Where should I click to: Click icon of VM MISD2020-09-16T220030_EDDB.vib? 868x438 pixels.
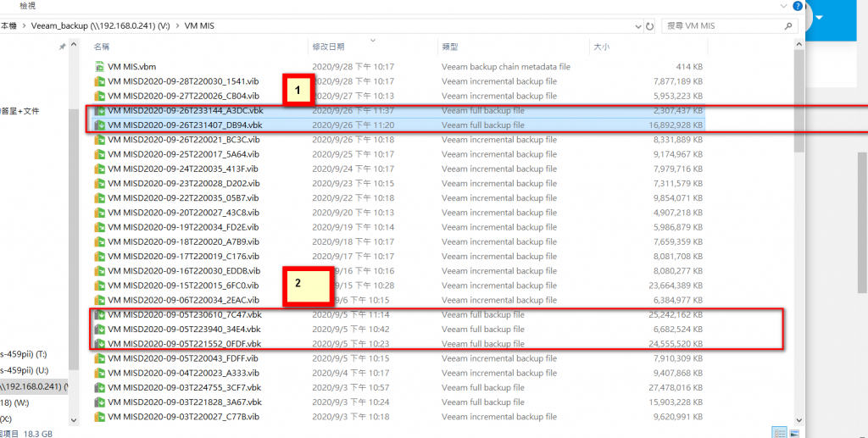tap(100, 271)
